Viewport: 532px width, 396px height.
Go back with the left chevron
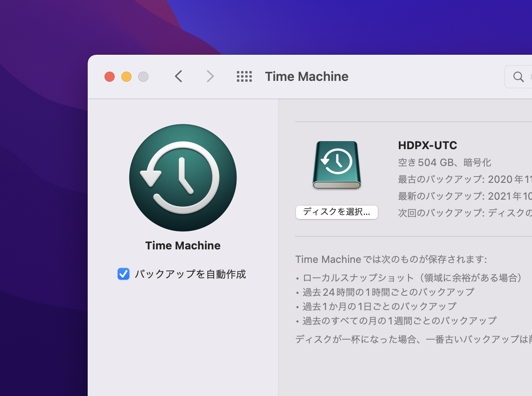pyautogui.click(x=178, y=76)
